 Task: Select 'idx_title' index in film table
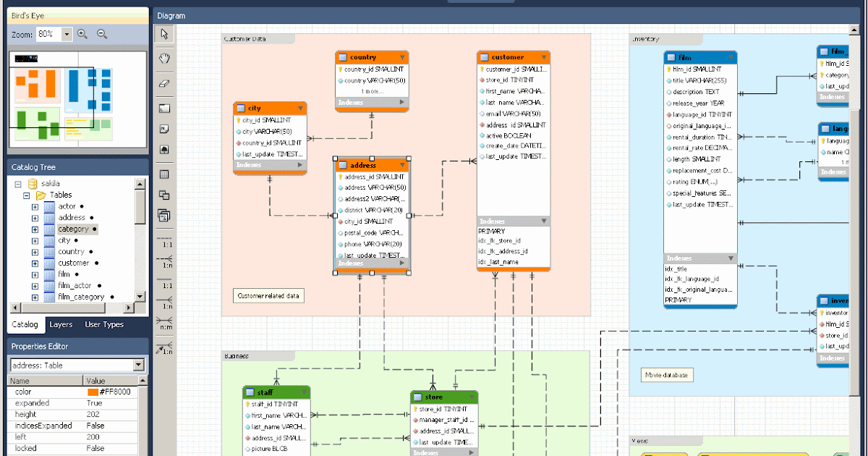[x=677, y=269]
